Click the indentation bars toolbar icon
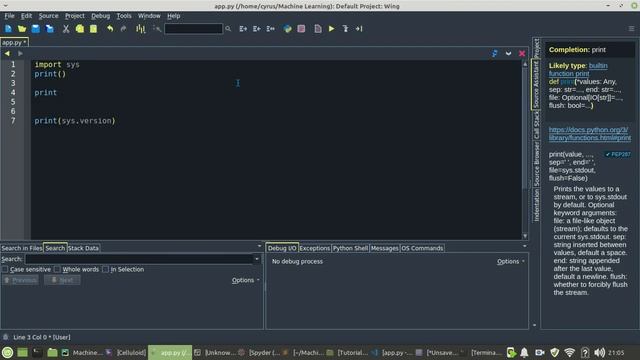The image size is (640, 360). 140,29
